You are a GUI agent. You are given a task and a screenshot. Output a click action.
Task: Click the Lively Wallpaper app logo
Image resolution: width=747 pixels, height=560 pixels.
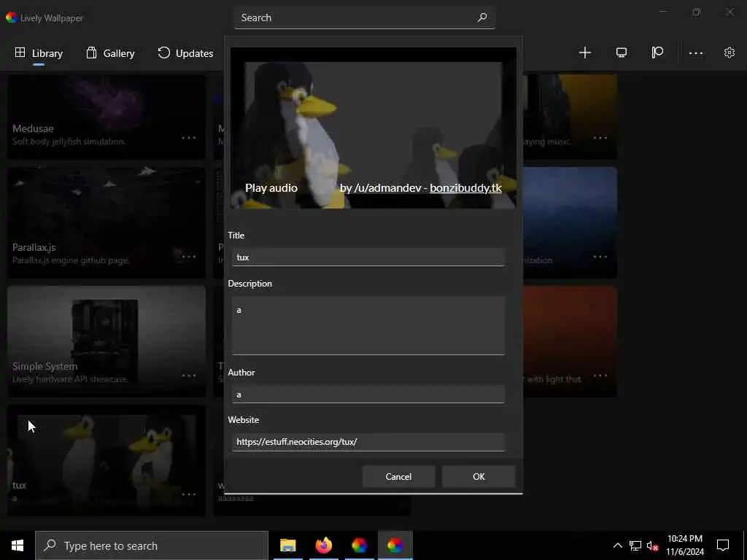point(12,17)
